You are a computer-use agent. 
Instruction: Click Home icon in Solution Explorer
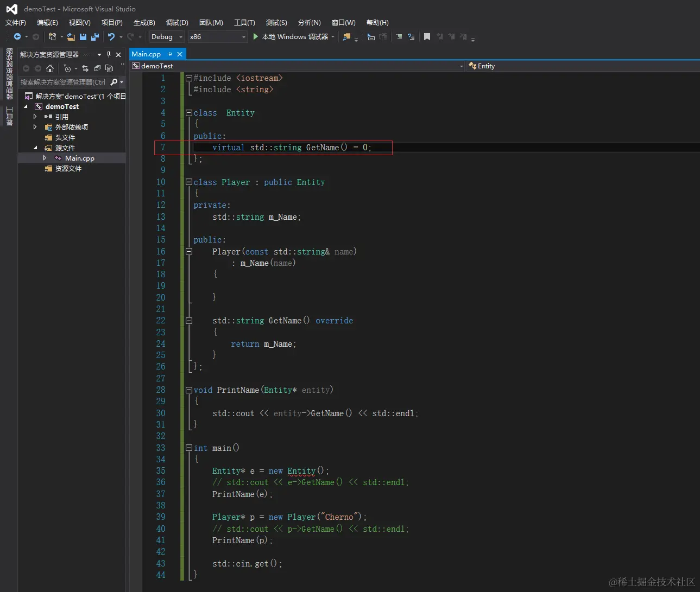50,68
